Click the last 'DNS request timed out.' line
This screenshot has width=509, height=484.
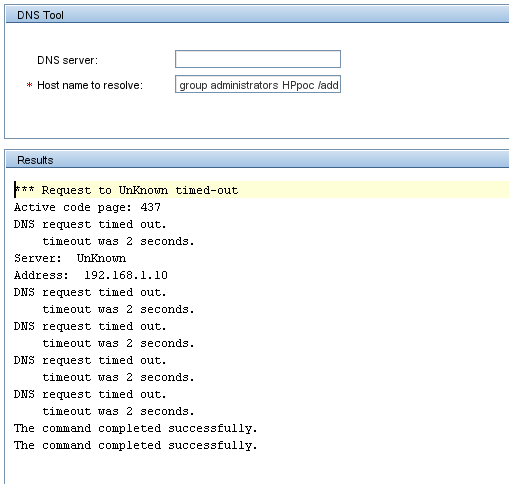click(90, 394)
